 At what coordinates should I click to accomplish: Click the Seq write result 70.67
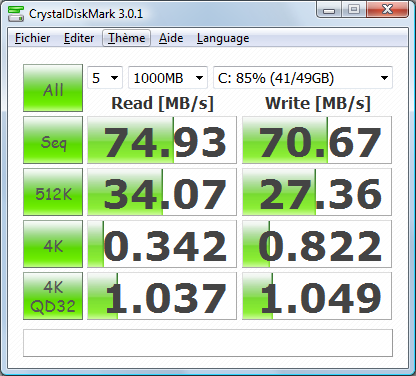pos(317,140)
